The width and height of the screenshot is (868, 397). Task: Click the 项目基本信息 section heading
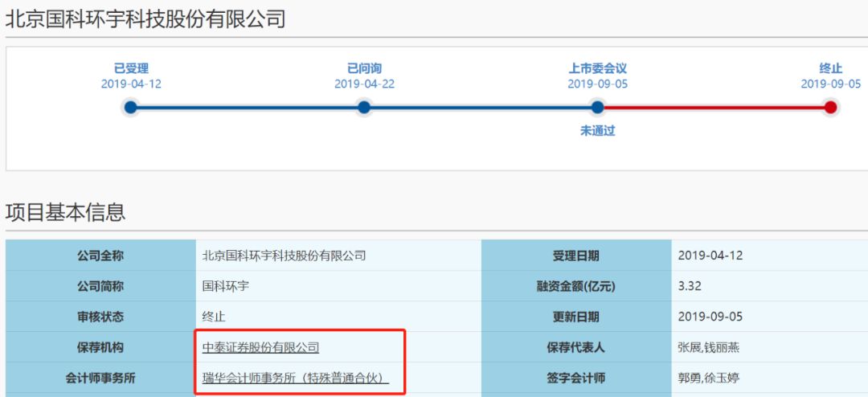click(x=65, y=212)
